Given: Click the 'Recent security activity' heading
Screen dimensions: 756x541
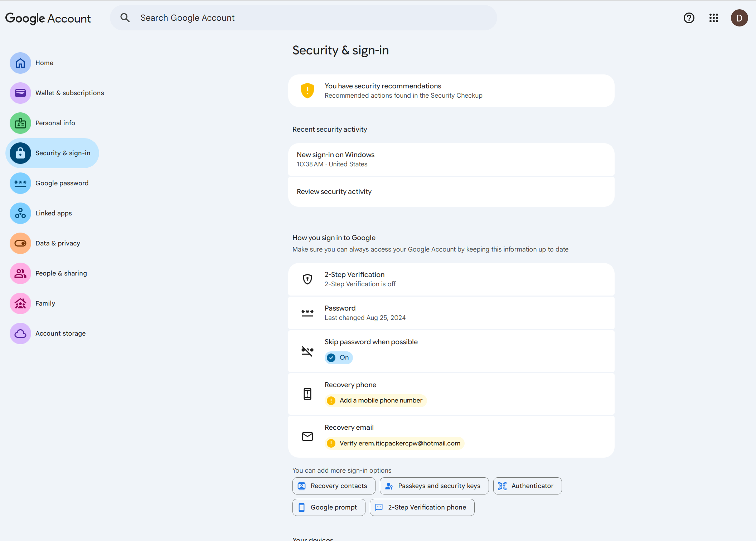Looking at the screenshot, I should 330,130.
